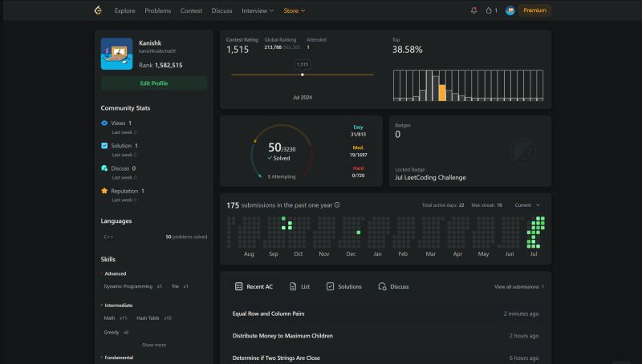Click the Premium button

coord(534,10)
